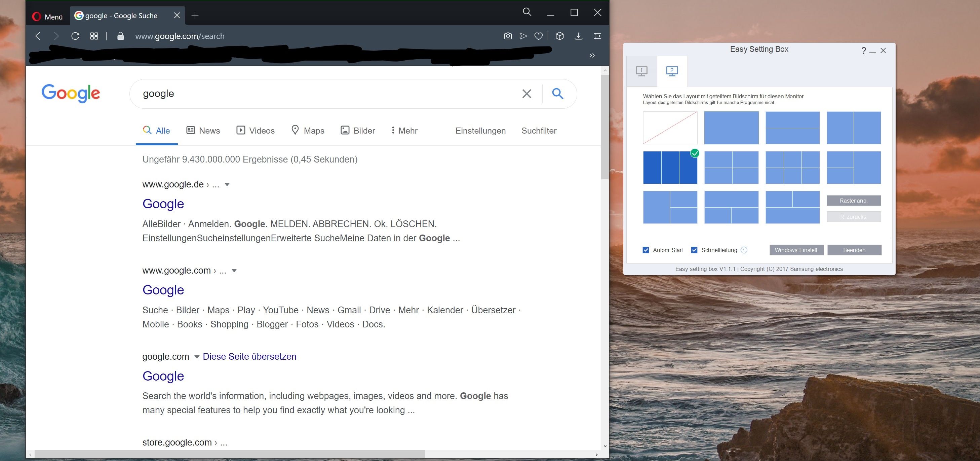Toggle the Schnellteilung checkbox
Image resolution: width=980 pixels, height=461 pixels.
coord(694,250)
